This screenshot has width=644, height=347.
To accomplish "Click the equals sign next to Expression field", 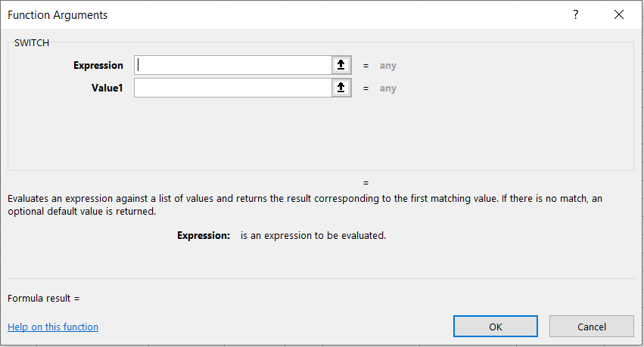I will pos(366,66).
